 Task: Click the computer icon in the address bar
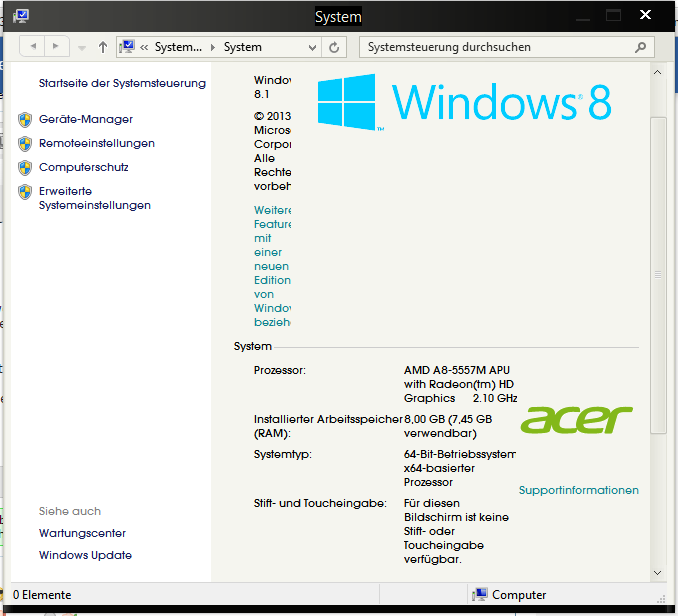click(128, 47)
